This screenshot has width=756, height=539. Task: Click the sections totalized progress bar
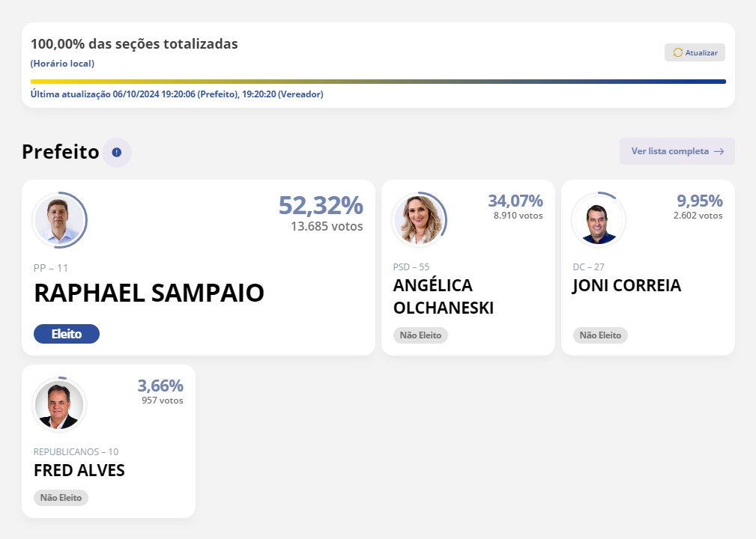pyautogui.click(x=378, y=82)
